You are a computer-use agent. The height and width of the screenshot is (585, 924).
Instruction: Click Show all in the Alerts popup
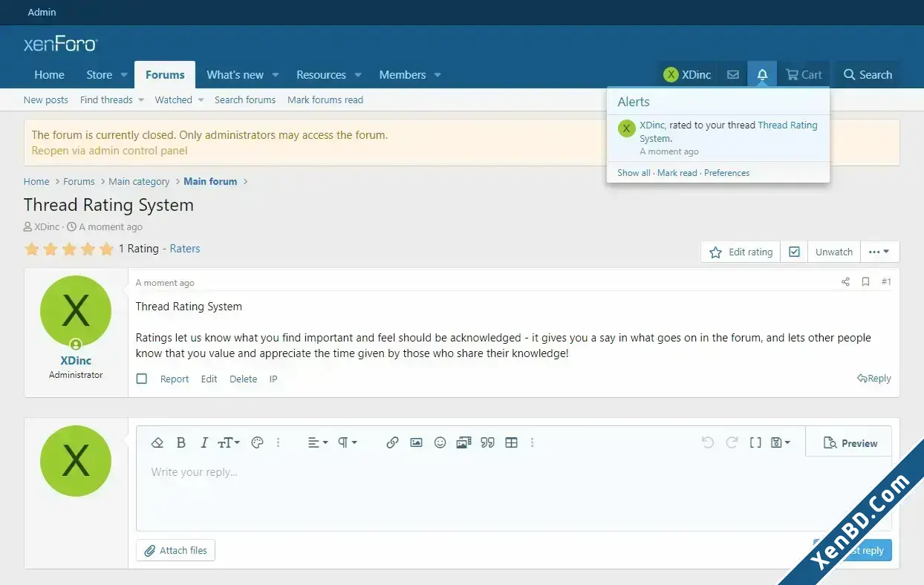click(x=634, y=173)
